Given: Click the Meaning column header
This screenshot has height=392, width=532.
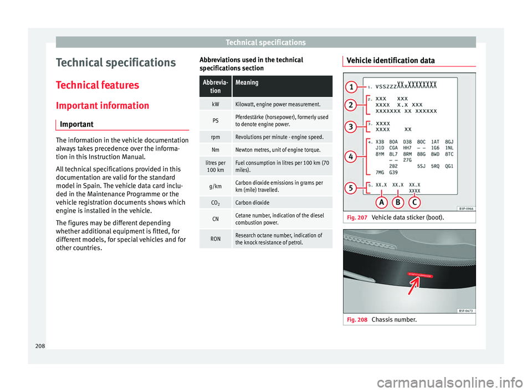Looking at the screenshot, I should tap(282, 86).
